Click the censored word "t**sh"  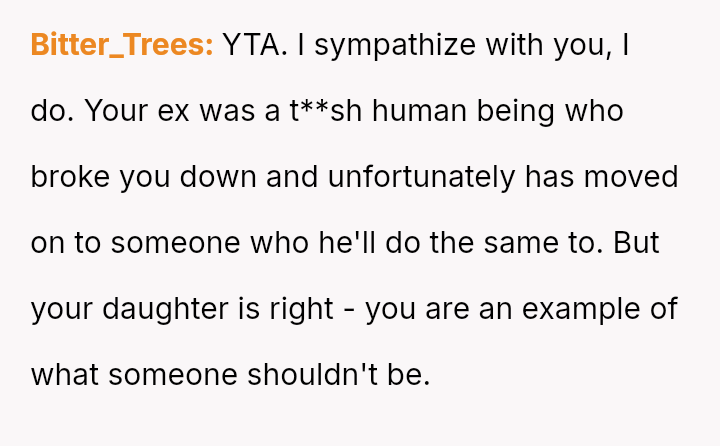(326, 111)
